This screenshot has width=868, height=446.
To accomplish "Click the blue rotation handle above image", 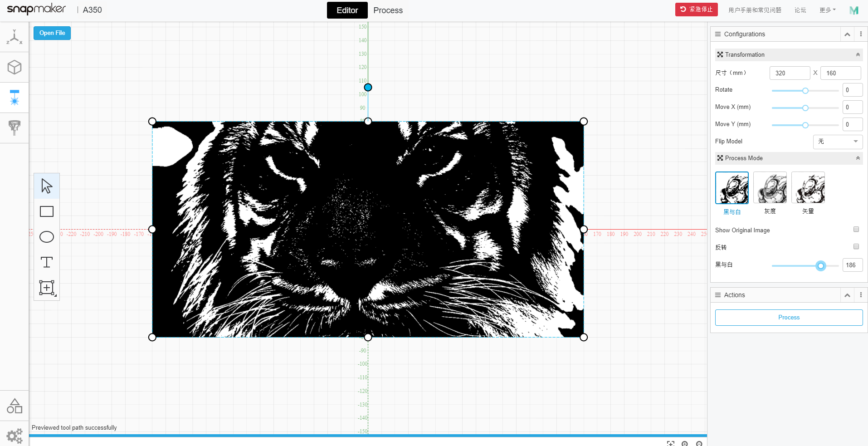I will tap(368, 87).
